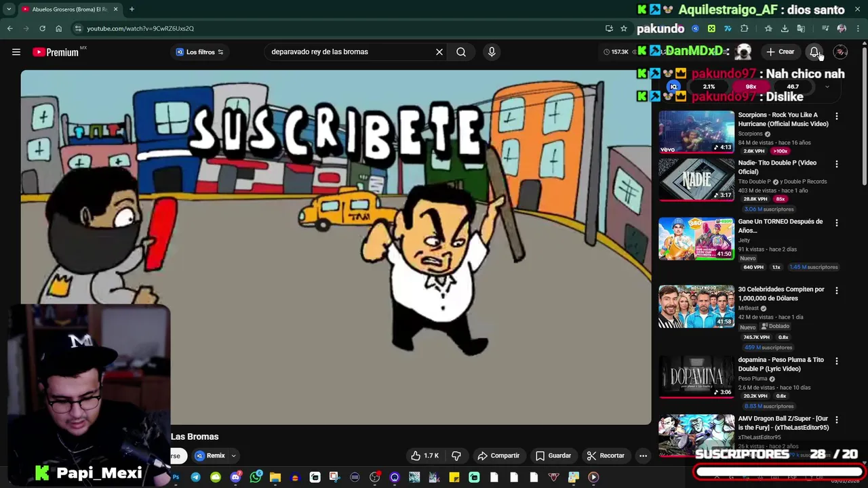The height and width of the screenshot is (488, 868).
Task: Save the video with the Guardar button
Action: (553, 455)
